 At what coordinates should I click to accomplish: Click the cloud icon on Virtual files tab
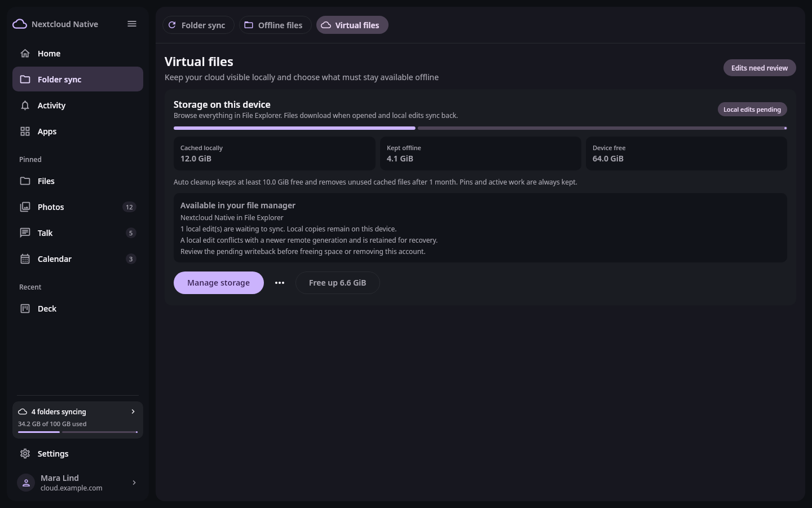click(x=326, y=25)
